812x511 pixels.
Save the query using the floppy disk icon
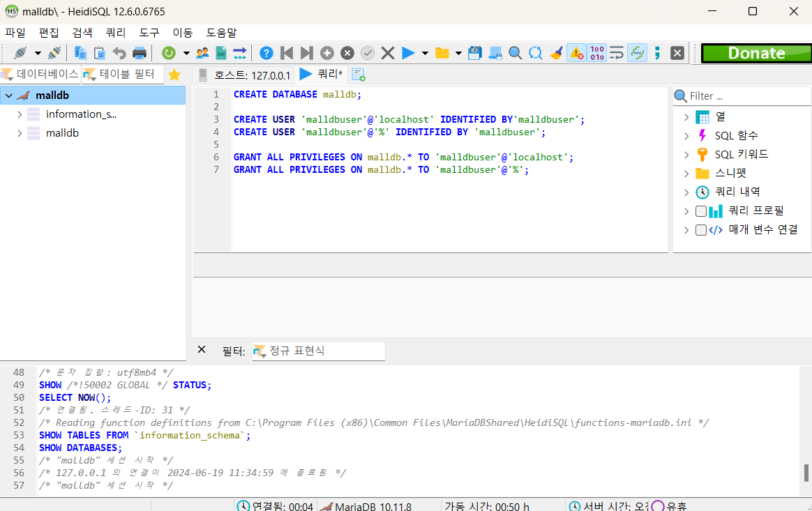click(x=475, y=53)
